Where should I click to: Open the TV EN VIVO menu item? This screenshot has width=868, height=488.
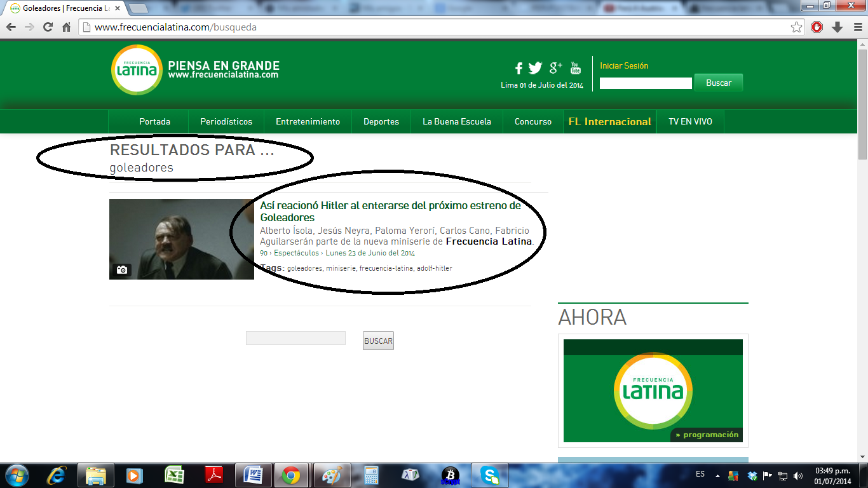pyautogui.click(x=690, y=121)
